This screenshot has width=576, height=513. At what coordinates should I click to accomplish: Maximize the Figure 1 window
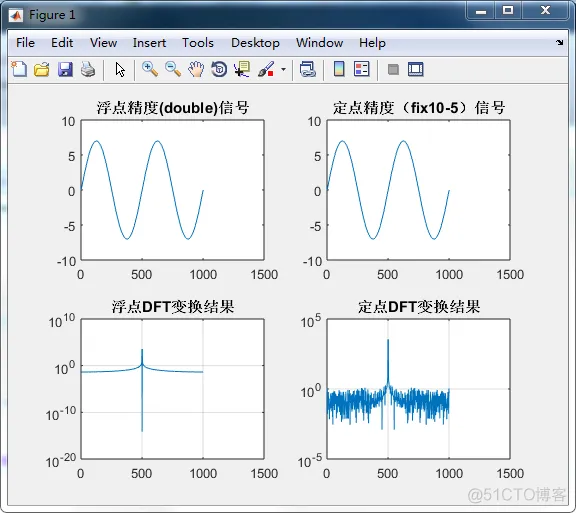click(x=508, y=11)
